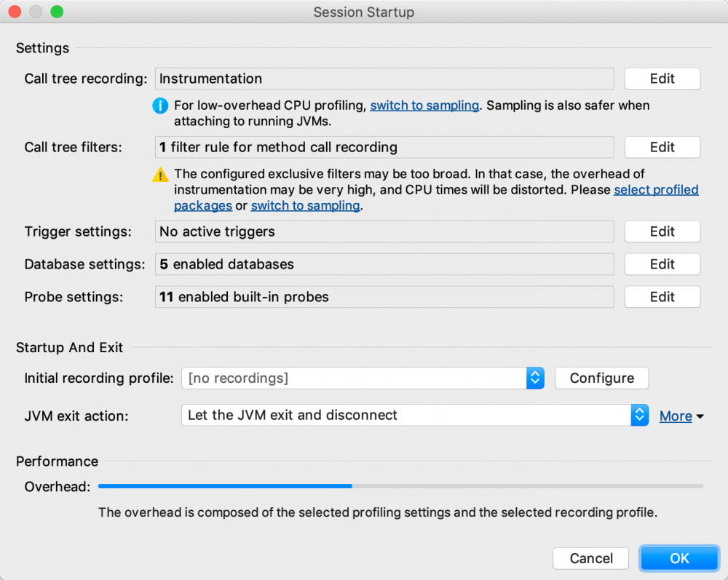
Task: Edit the Database settings
Action: [x=662, y=264]
